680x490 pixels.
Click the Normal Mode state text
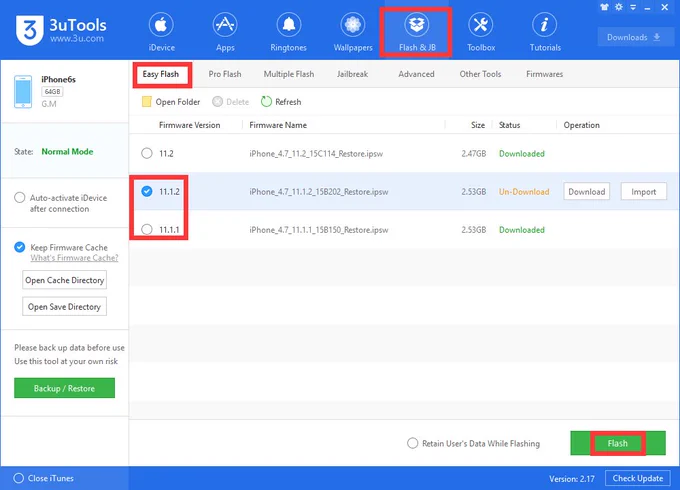point(67,151)
